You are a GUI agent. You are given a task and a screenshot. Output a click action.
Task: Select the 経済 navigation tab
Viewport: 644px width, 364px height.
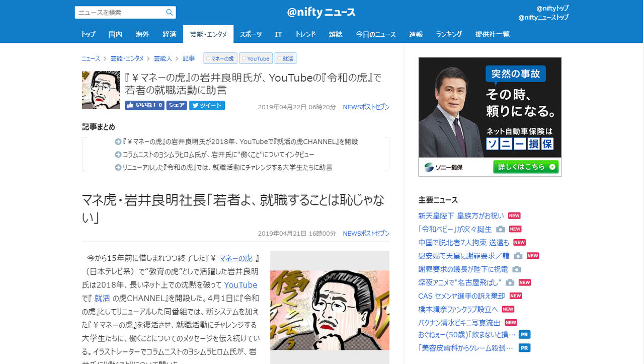(170, 34)
